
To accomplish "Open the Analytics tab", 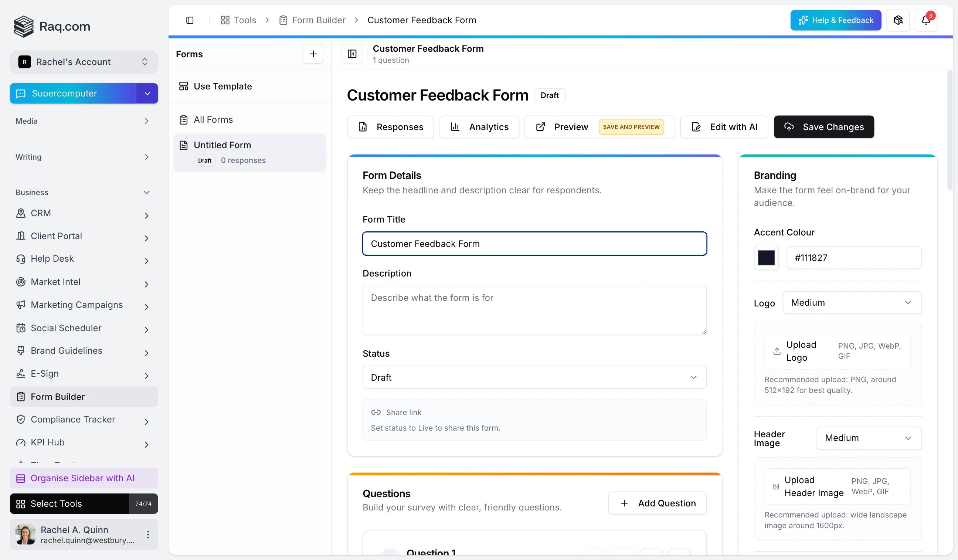I will pos(479,127).
